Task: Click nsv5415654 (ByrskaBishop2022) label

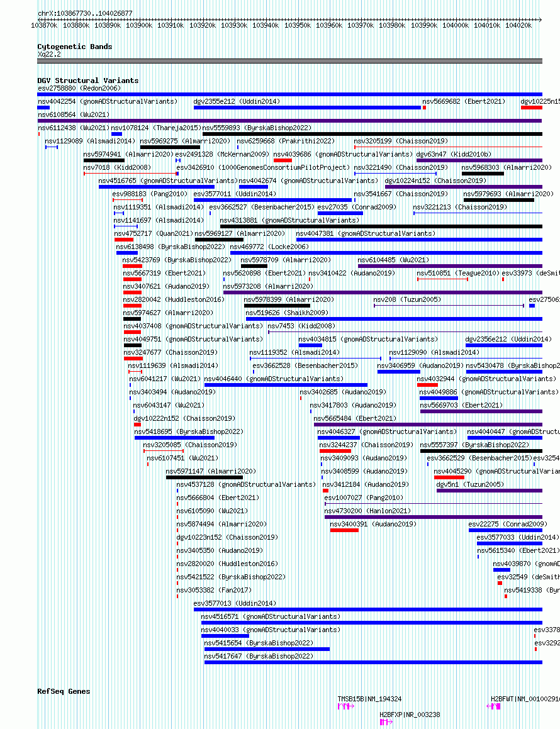Action: [x=259, y=644]
